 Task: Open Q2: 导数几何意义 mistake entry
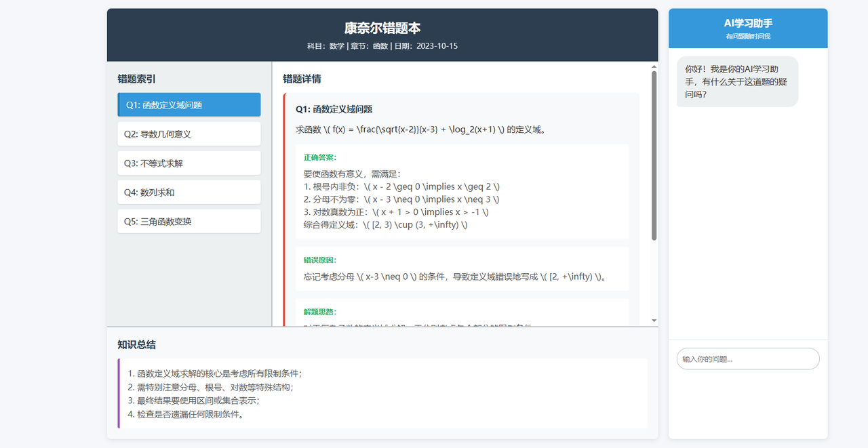click(x=189, y=134)
